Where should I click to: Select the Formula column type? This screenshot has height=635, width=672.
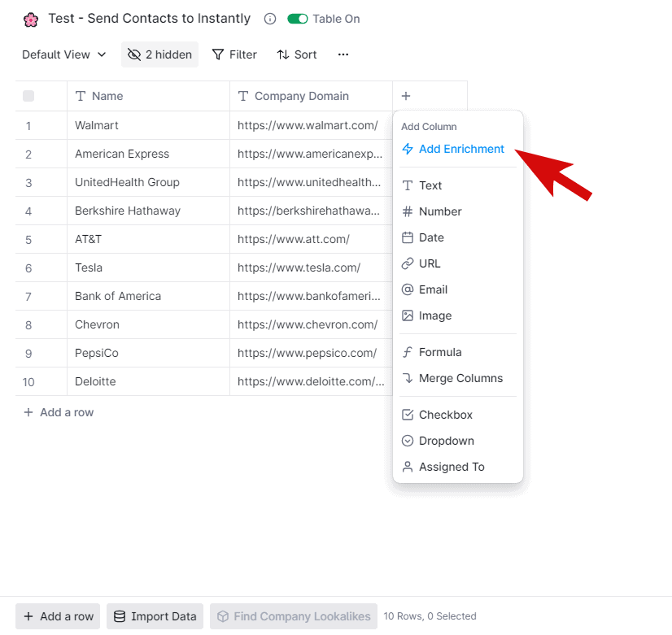pos(458,352)
